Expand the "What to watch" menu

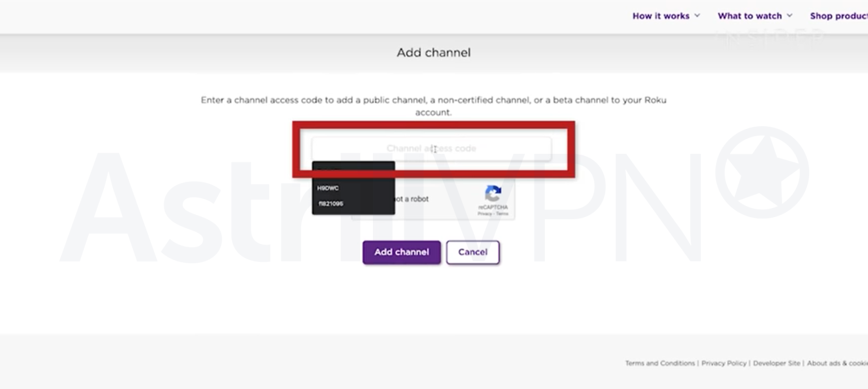750,16
